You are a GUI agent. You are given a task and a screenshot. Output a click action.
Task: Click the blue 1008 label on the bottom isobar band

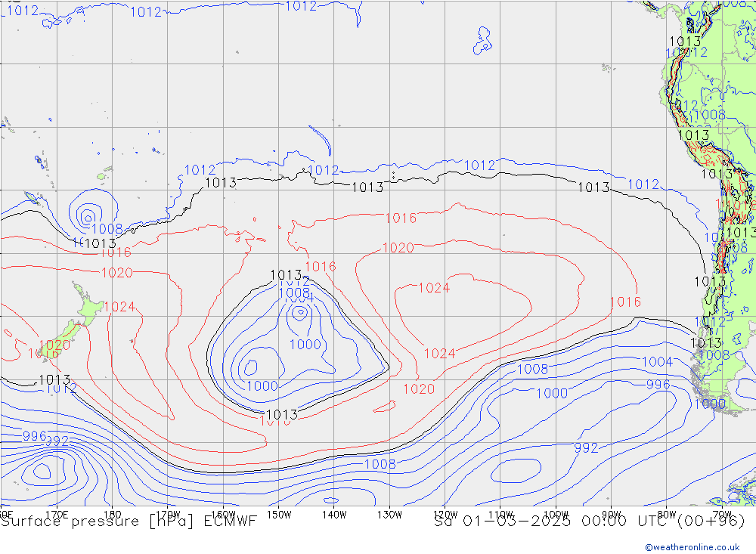(x=380, y=464)
